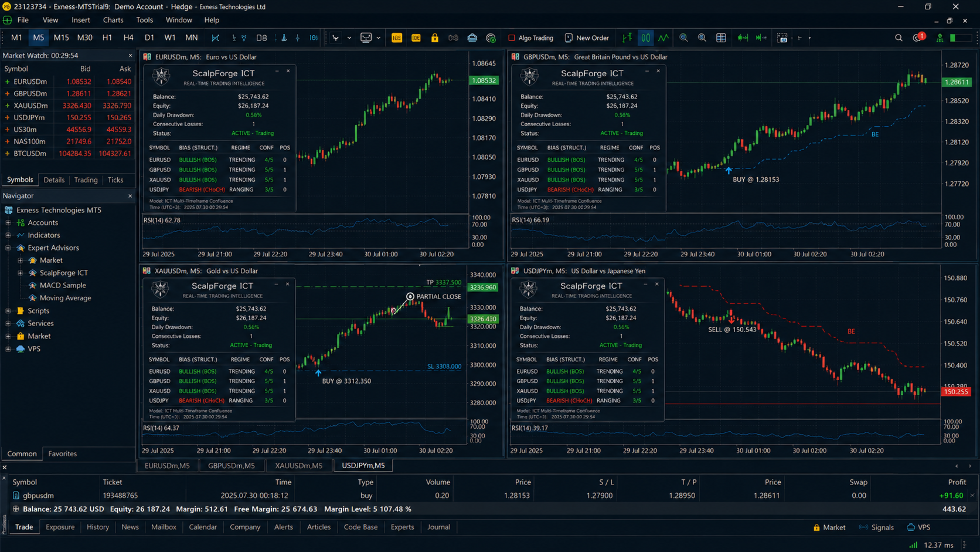Click the VPS status bar link
The height and width of the screenshot is (552, 980).
tap(918, 527)
